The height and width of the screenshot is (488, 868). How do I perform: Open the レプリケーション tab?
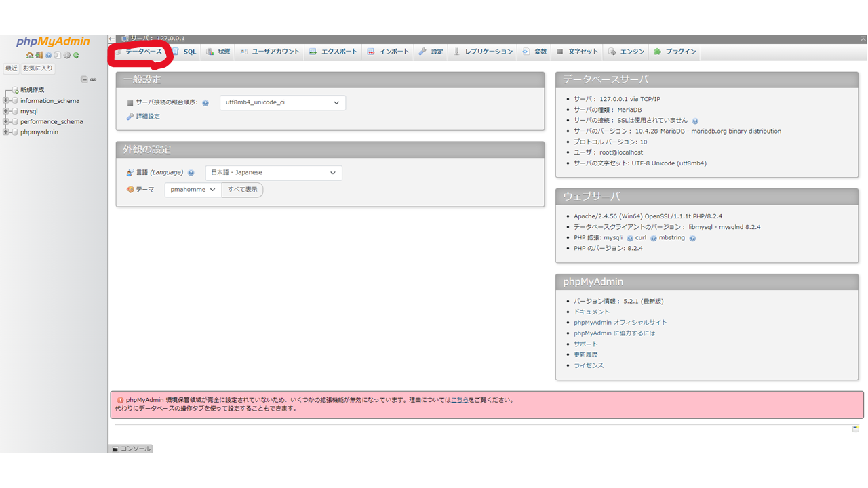pos(483,52)
